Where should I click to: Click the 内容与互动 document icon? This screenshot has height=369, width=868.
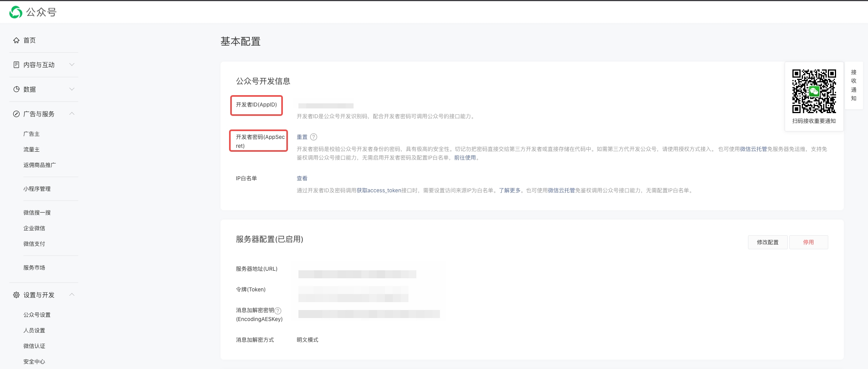pos(16,65)
